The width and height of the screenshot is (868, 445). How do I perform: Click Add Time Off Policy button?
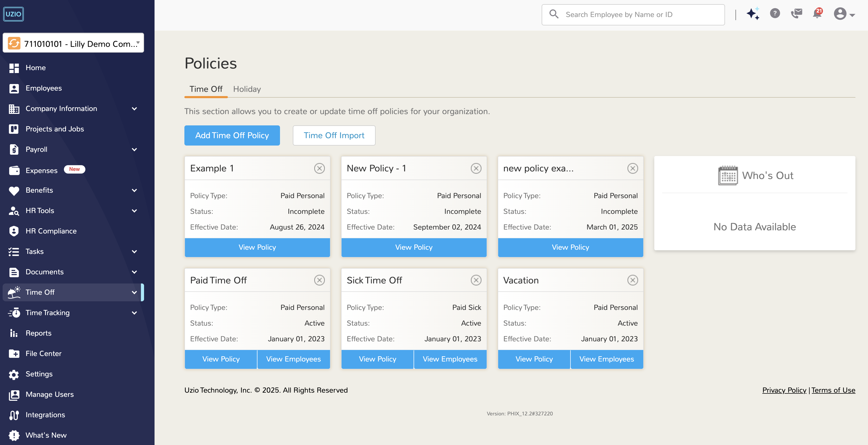tap(232, 135)
